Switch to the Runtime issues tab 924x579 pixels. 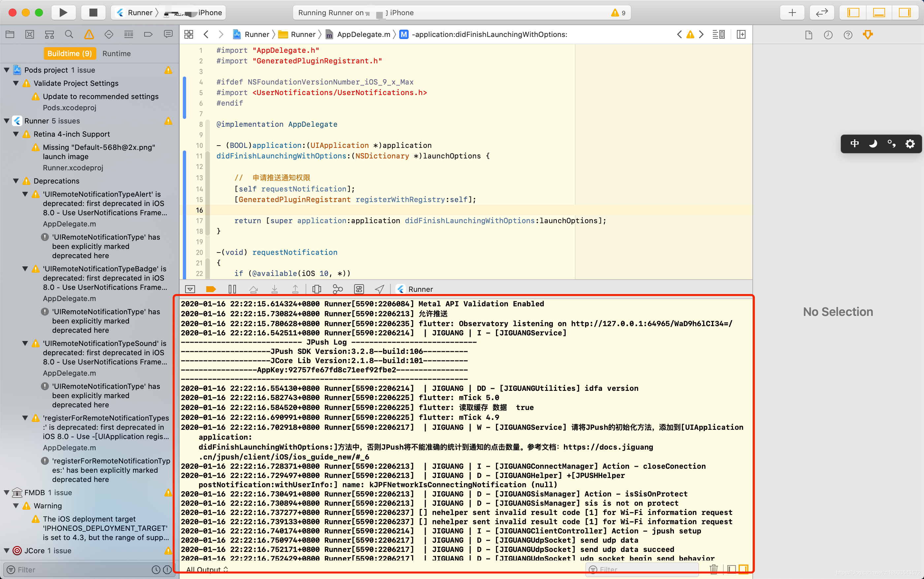(116, 53)
